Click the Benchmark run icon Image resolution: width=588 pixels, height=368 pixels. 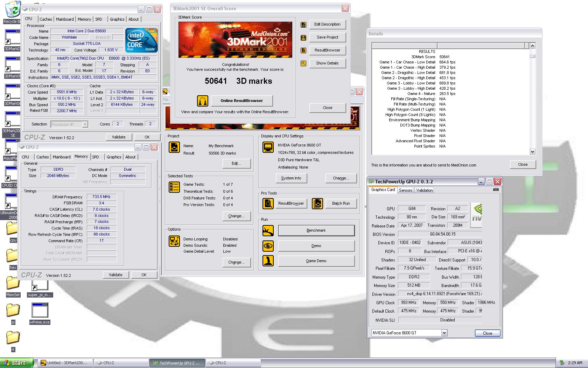[268, 231]
